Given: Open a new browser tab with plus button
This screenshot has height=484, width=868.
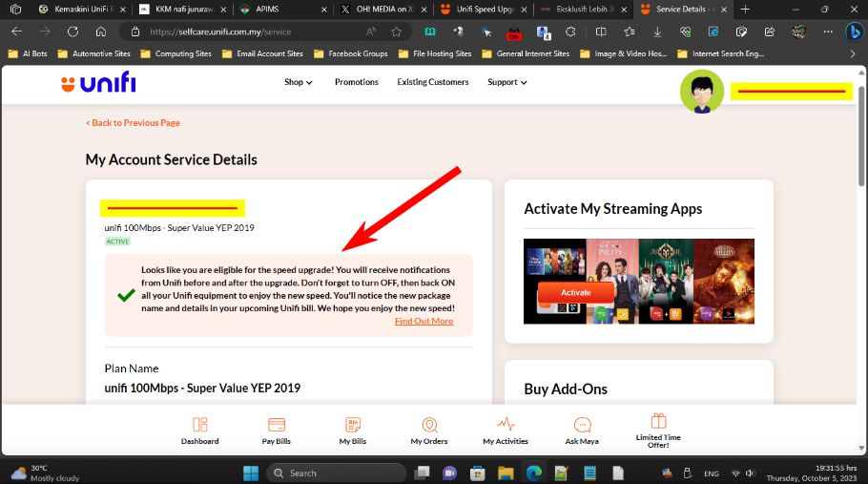Looking at the screenshot, I should 745,10.
